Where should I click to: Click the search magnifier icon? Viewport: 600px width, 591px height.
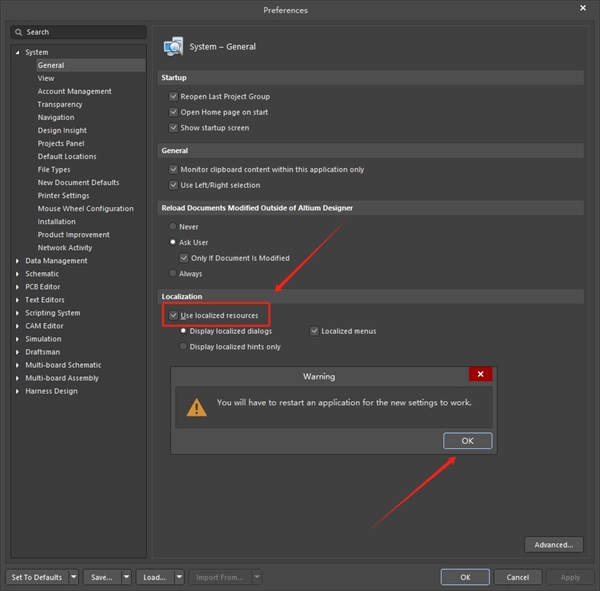coord(18,32)
